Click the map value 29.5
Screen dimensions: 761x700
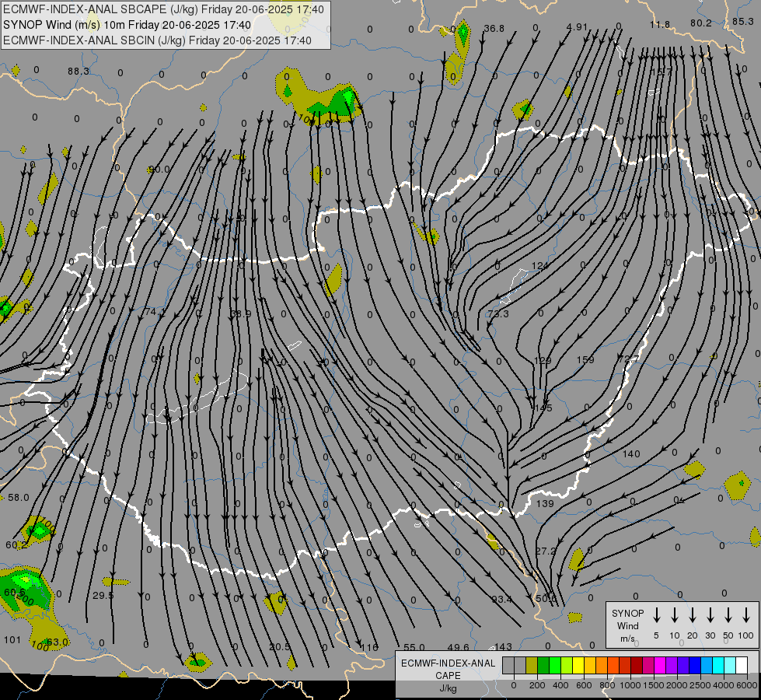click(103, 595)
